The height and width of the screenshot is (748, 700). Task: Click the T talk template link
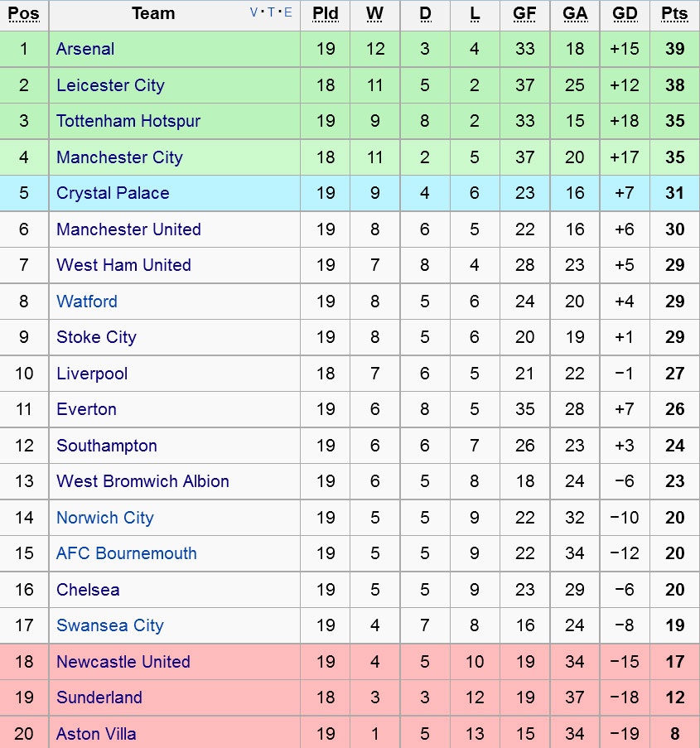pyautogui.click(x=271, y=12)
